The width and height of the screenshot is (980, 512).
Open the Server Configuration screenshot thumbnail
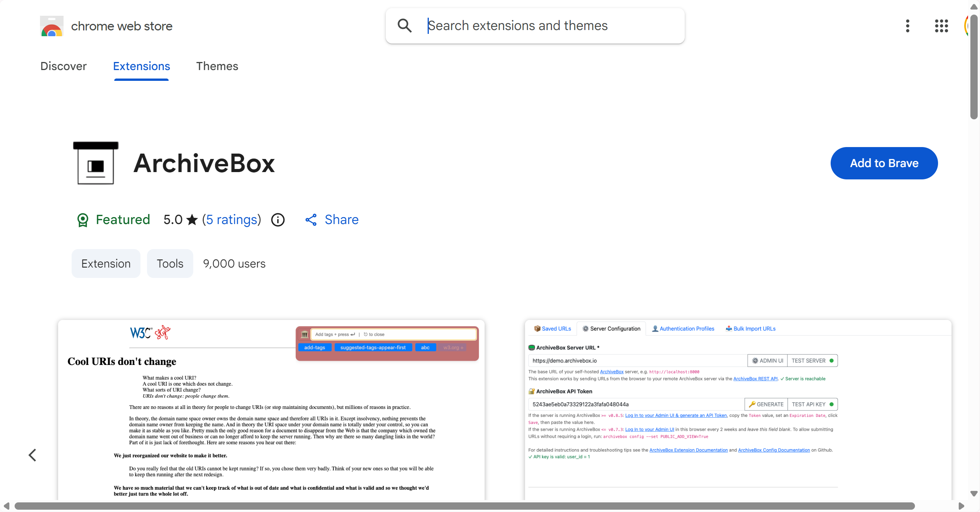tap(738, 410)
